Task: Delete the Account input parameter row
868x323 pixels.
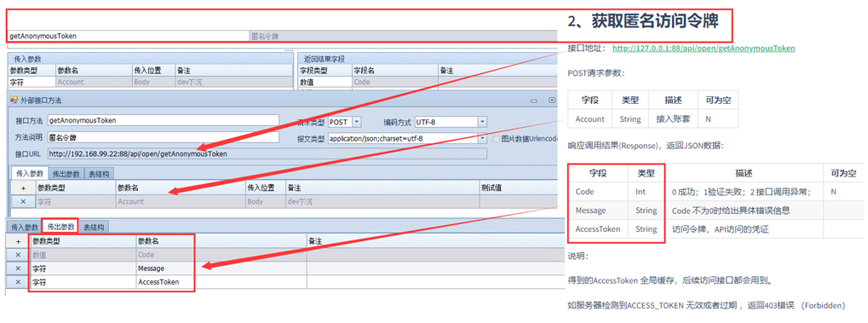Action: (23, 202)
